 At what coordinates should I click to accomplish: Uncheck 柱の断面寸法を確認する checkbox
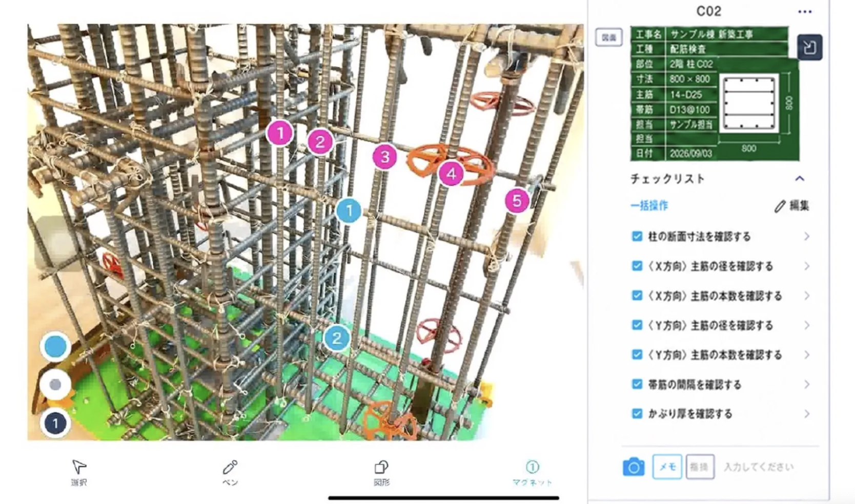coord(637,236)
